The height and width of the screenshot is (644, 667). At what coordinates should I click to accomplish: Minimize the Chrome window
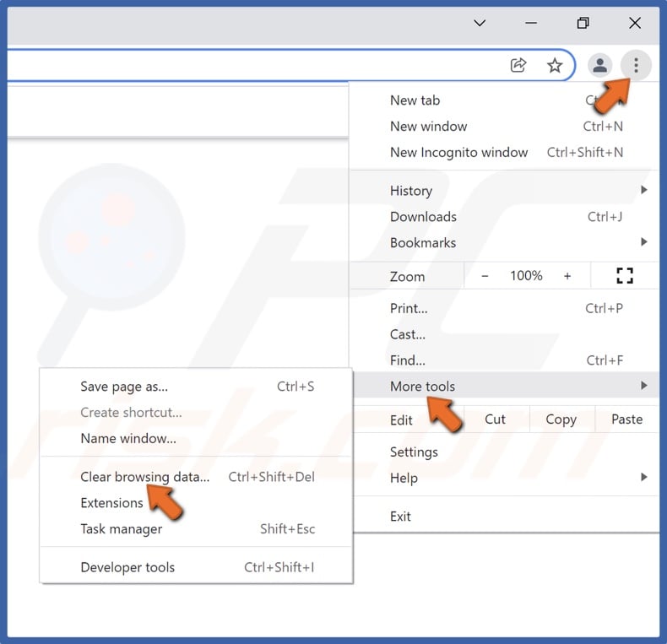click(531, 23)
